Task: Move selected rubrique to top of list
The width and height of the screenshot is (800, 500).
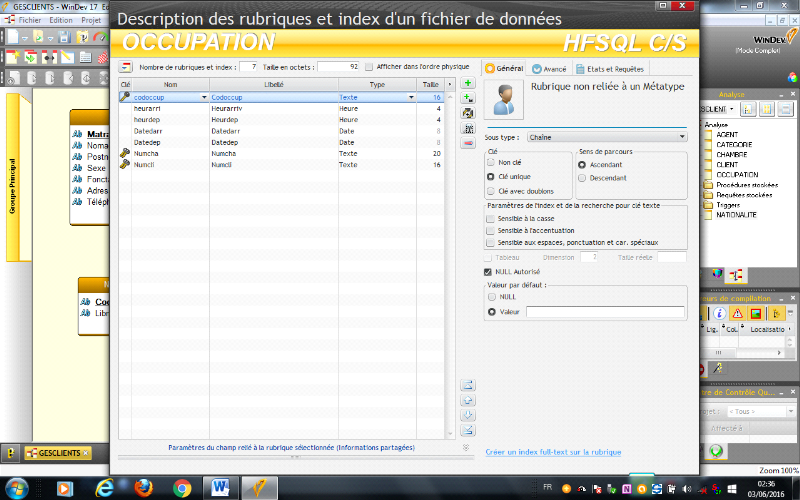Action: tap(468, 385)
